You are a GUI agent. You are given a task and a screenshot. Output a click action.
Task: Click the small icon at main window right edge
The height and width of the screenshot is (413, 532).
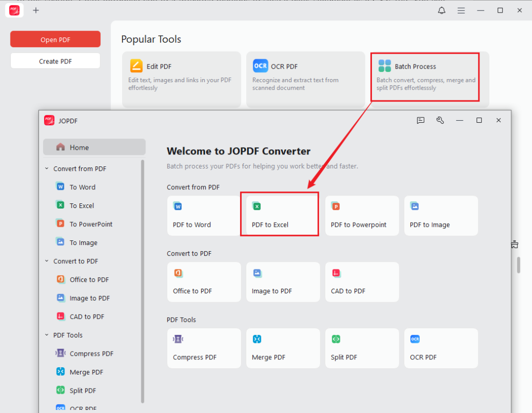(x=515, y=244)
